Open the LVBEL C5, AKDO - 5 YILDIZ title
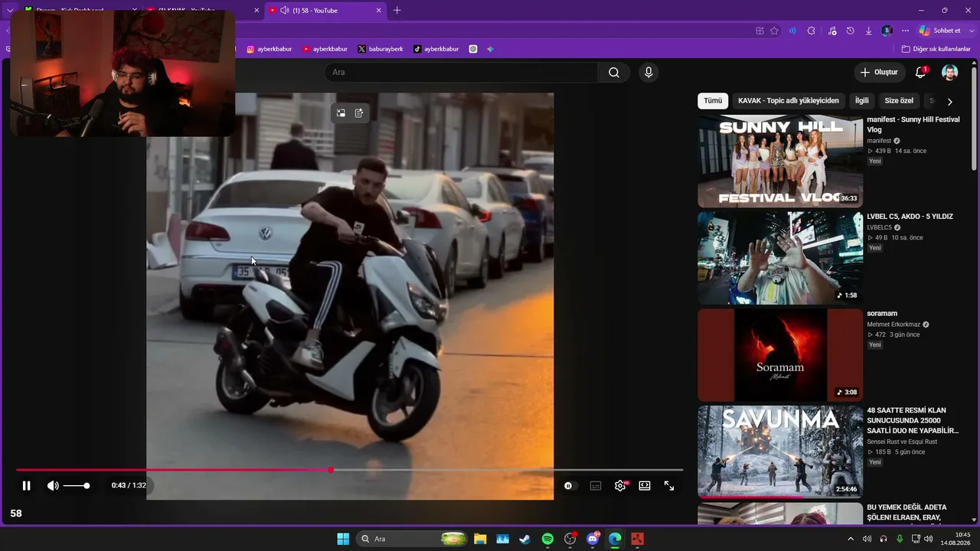The height and width of the screenshot is (551, 980). (910, 217)
